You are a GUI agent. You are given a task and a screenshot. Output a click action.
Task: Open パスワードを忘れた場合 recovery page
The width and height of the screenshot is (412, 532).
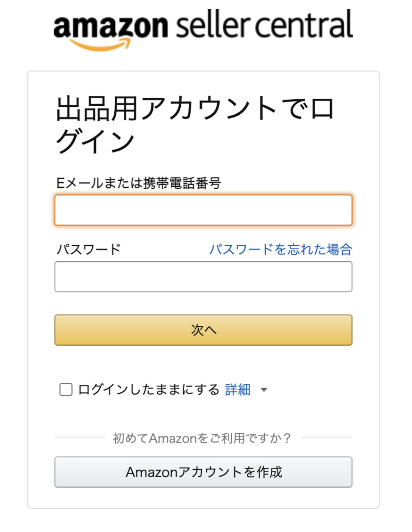(x=281, y=249)
